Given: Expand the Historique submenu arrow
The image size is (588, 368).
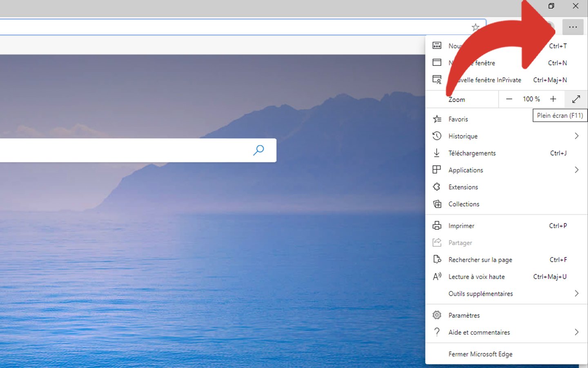Looking at the screenshot, I should pos(576,136).
